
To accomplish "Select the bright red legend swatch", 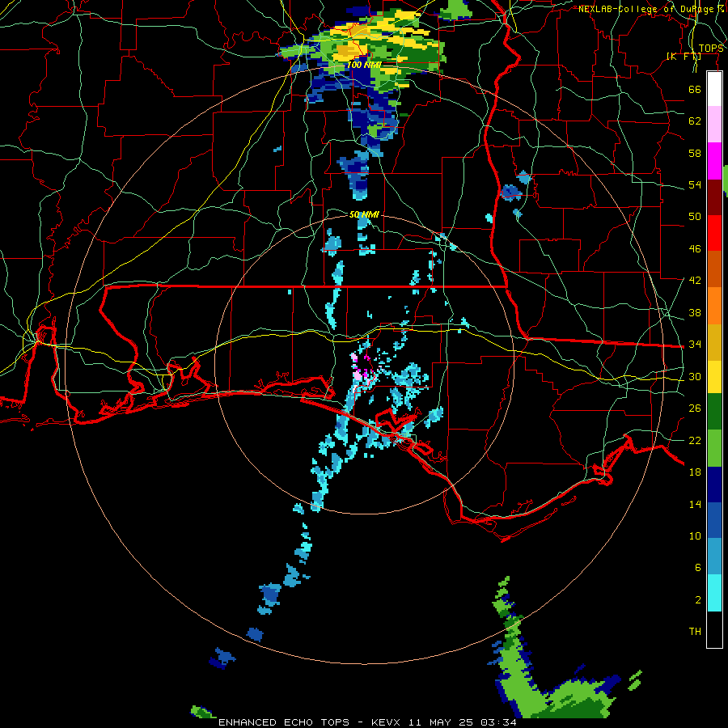I will (x=714, y=233).
